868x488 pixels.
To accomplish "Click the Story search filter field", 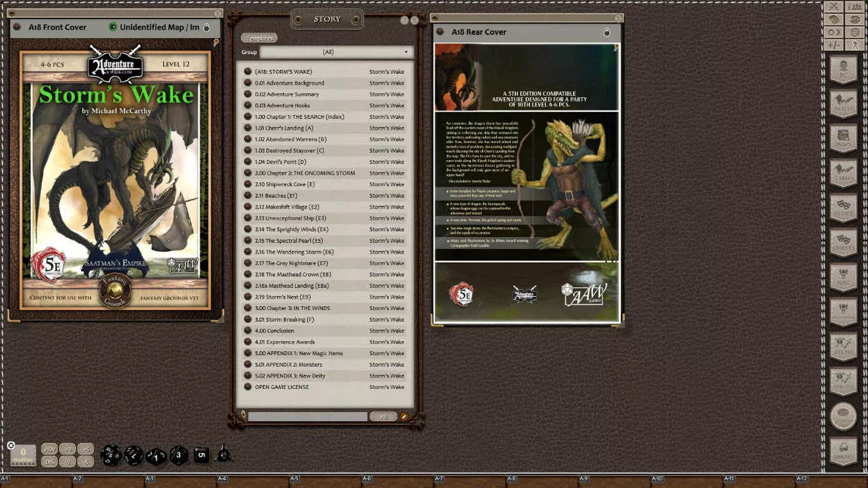I will coord(308,417).
